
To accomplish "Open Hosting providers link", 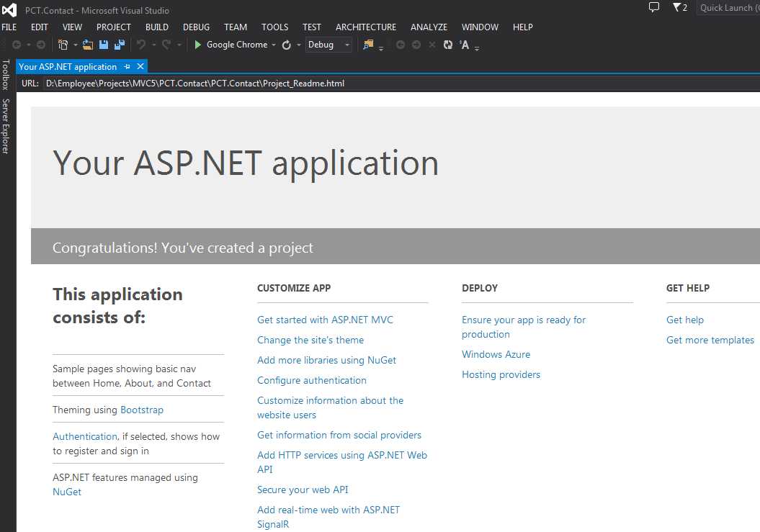I will [501, 374].
